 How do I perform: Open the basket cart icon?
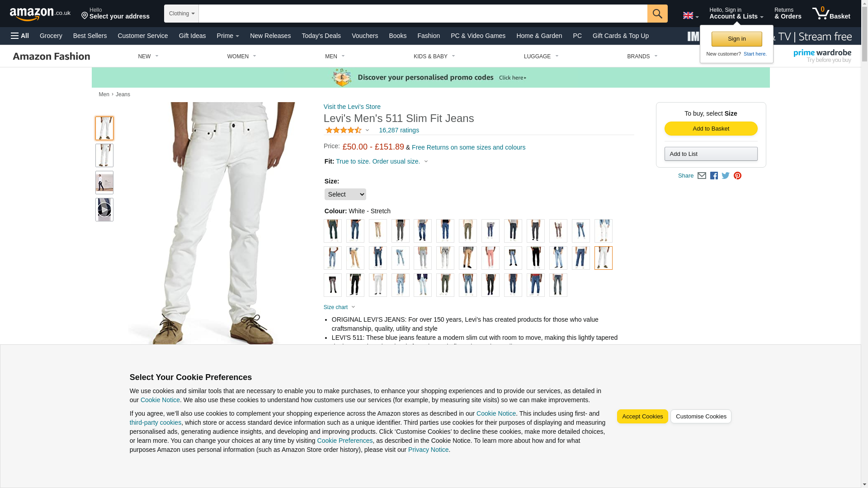831,14
